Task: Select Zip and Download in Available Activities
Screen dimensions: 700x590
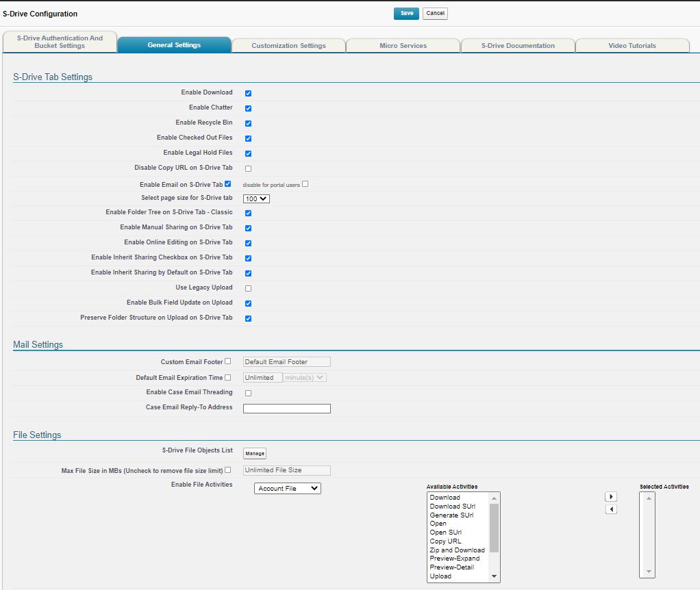Action: click(457, 550)
